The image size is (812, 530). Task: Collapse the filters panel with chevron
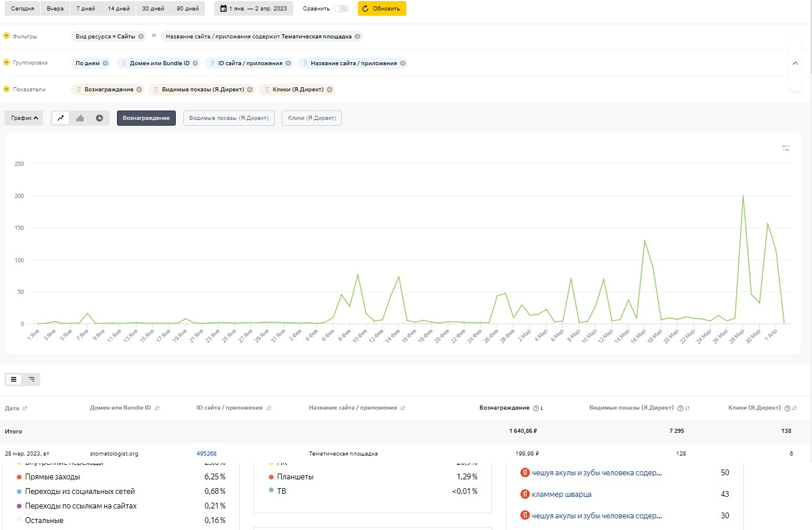click(x=795, y=63)
